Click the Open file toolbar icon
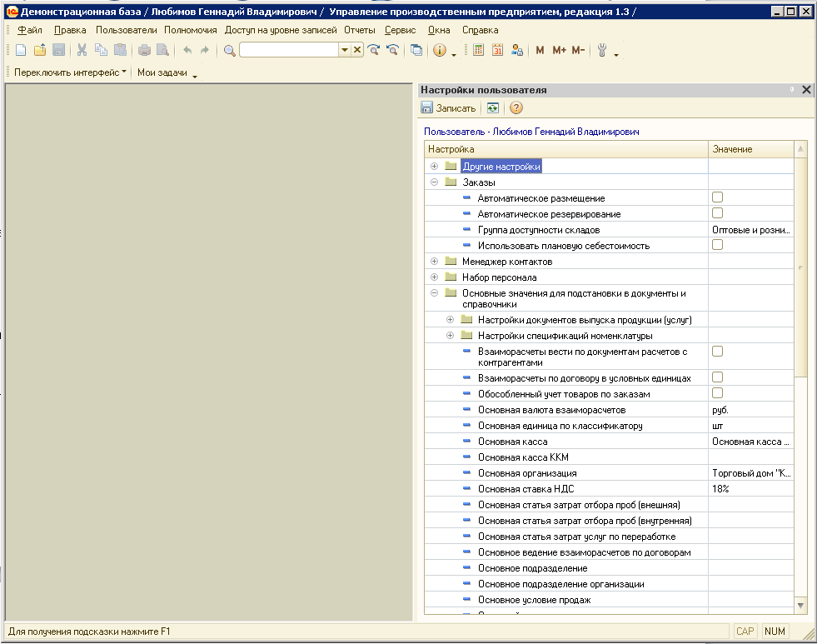817x644 pixels. [40, 50]
